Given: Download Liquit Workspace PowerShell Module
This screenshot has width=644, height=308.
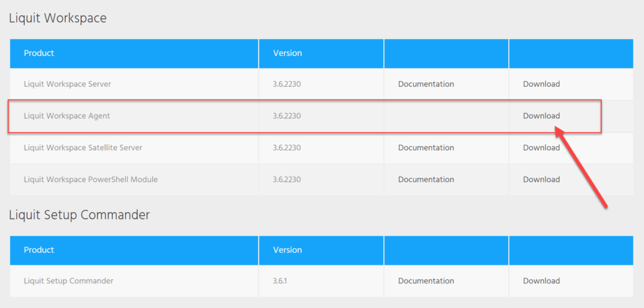Looking at the screenshot, I should [541, 180].
